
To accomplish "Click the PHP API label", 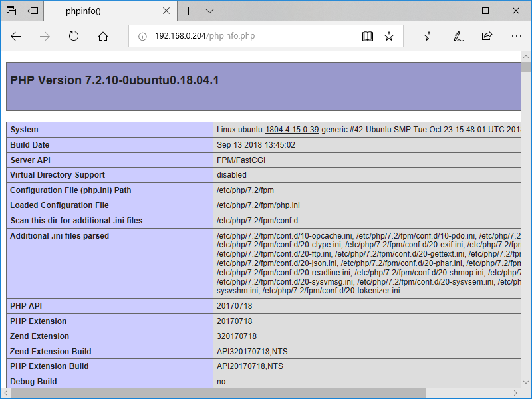I will click(x=26, y=306).
